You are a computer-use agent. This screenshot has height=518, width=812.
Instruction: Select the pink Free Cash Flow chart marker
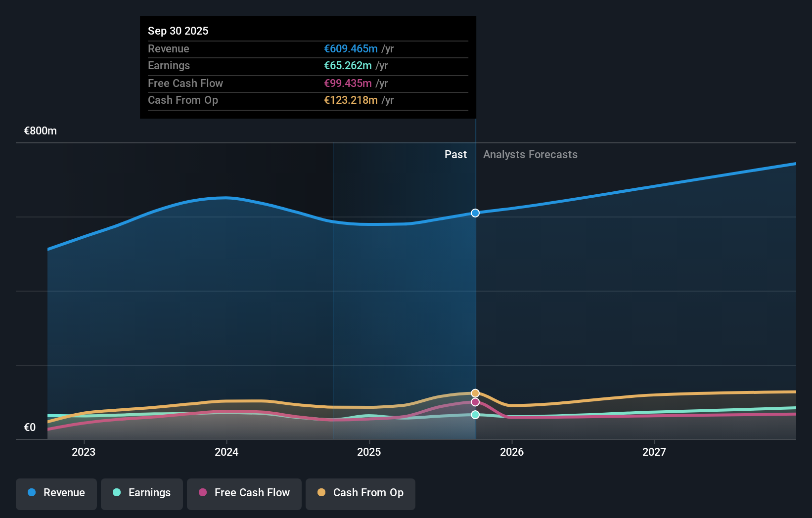pyautogui.click(x=475, y=403)
